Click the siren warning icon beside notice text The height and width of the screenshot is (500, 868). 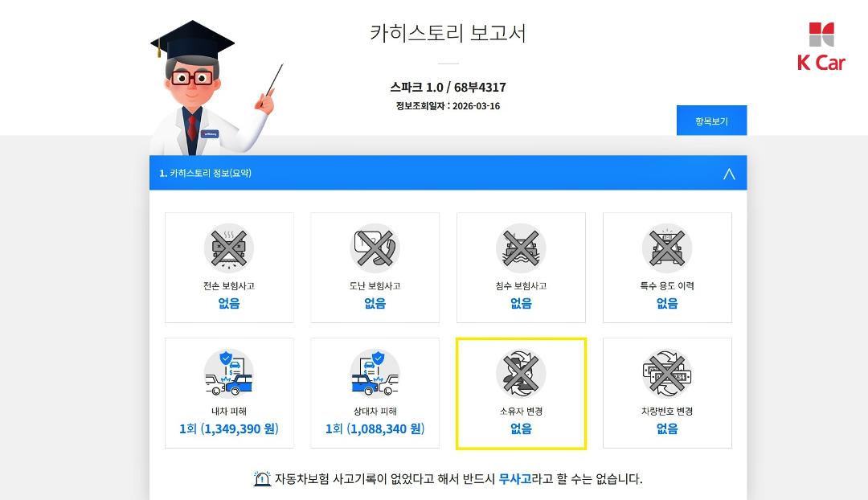(x=262, y=478)
